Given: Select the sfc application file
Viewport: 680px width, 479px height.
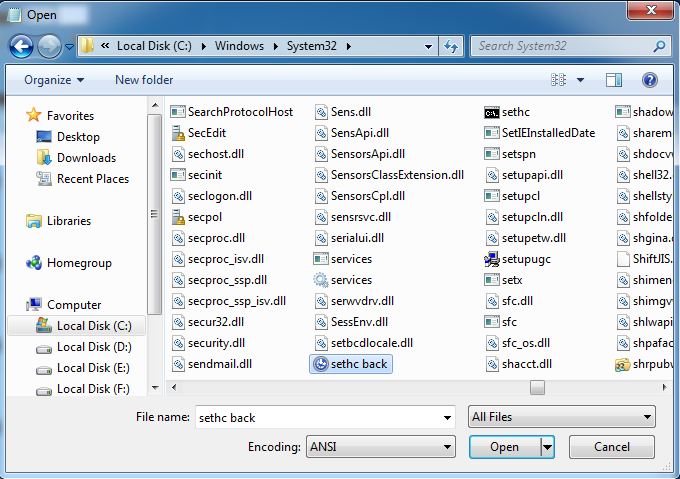Looking at the screenshot, I should (x=500, y=322).
